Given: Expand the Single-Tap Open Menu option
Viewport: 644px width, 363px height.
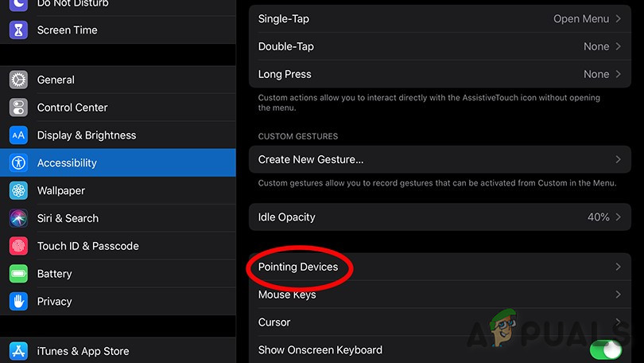Looking at the screenshot, I should 440,19.
